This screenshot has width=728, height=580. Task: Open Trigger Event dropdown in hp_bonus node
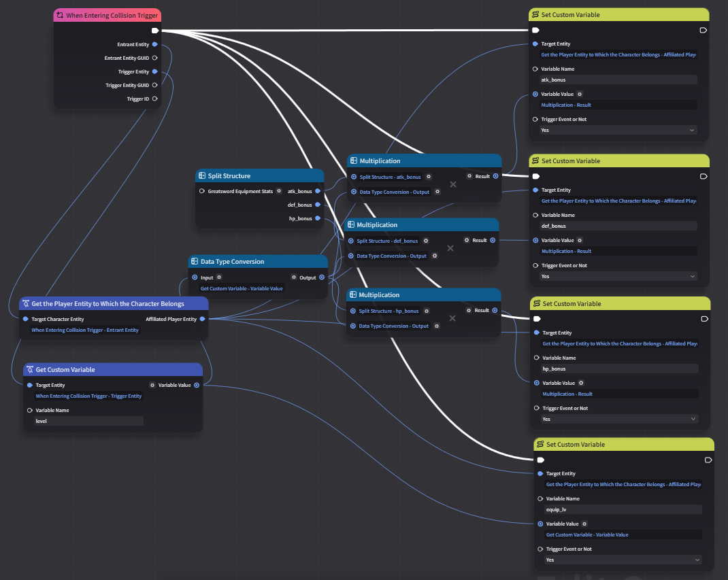point(620,419)
